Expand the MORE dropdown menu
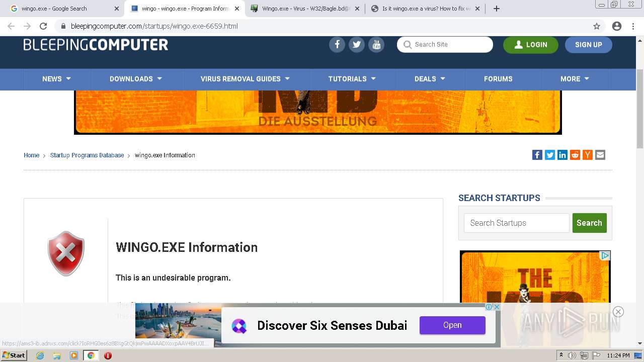This screenshot has height=362, width=644. tap(575, 79)
